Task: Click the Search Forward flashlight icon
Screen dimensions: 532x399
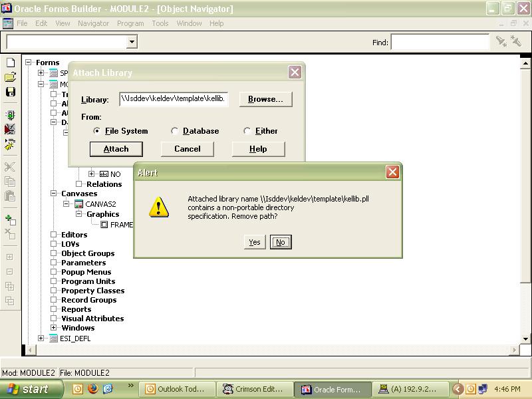Action: click(x=501, y=41)
